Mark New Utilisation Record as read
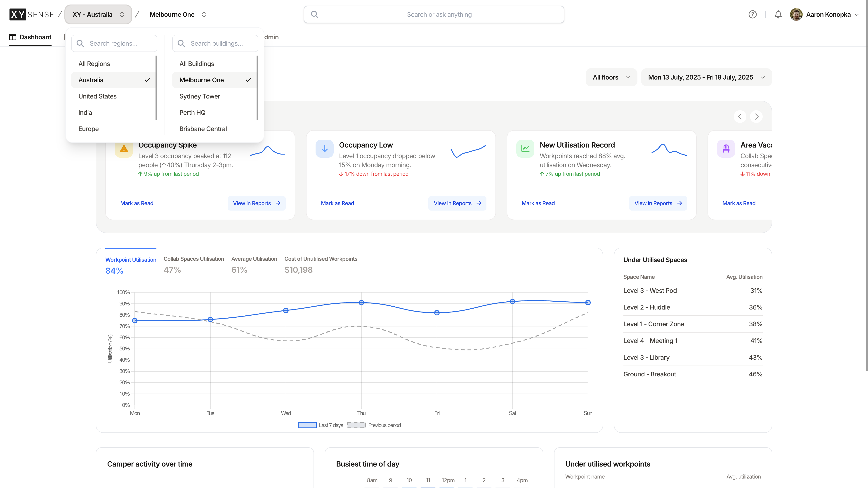This screenshot has width=868, height=488. click(538, 203)
